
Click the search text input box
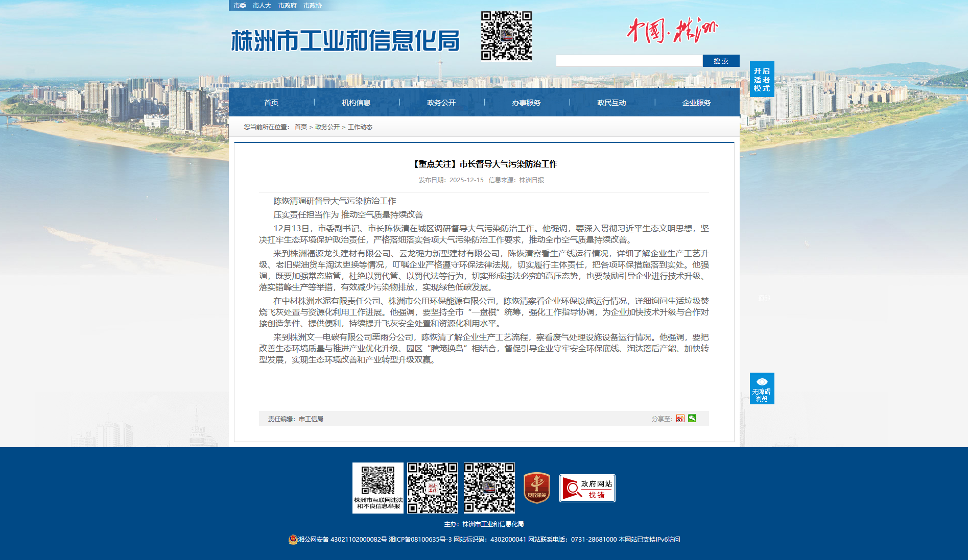(x=629, y=61)
